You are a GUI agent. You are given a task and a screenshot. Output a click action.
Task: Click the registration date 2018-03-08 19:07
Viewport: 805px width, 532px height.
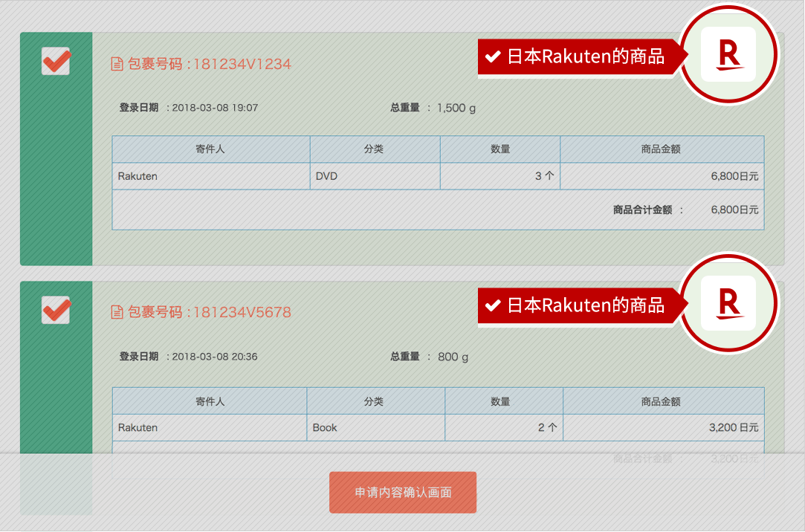click(215, 108)
